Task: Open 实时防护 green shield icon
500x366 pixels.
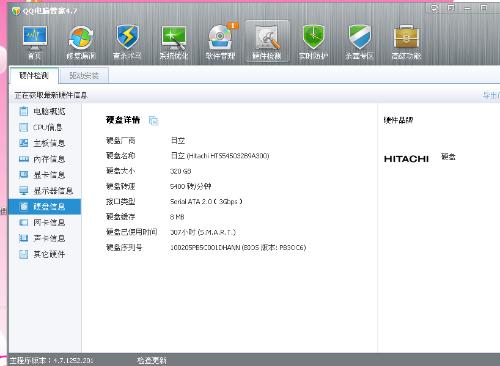Action: pos(313,41)
